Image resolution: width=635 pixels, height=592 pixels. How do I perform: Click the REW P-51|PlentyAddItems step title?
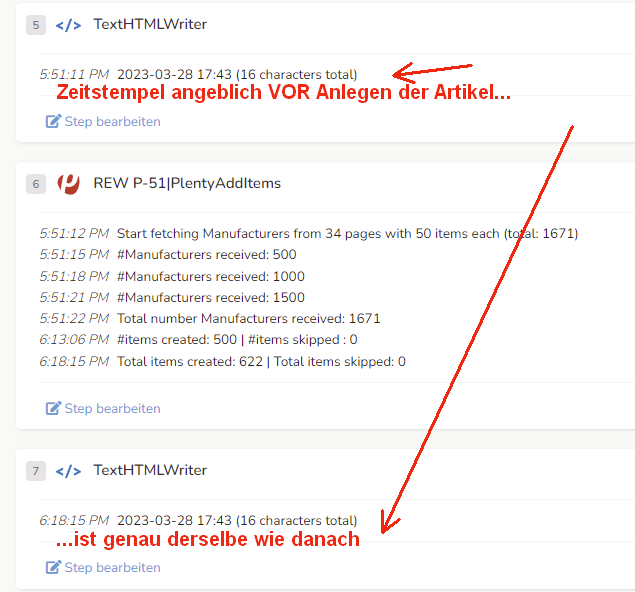coord(187,183)
